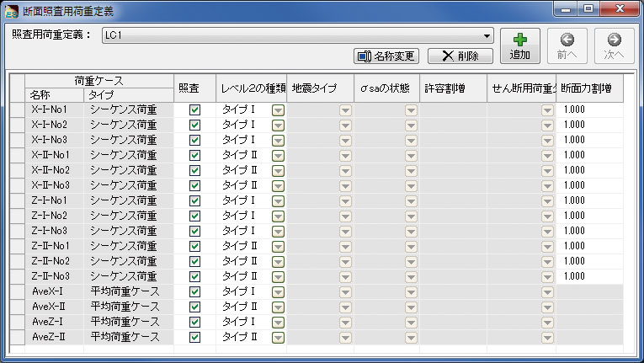
Task: Close the 断面照査用荷重定義 window
Action: 620,9
